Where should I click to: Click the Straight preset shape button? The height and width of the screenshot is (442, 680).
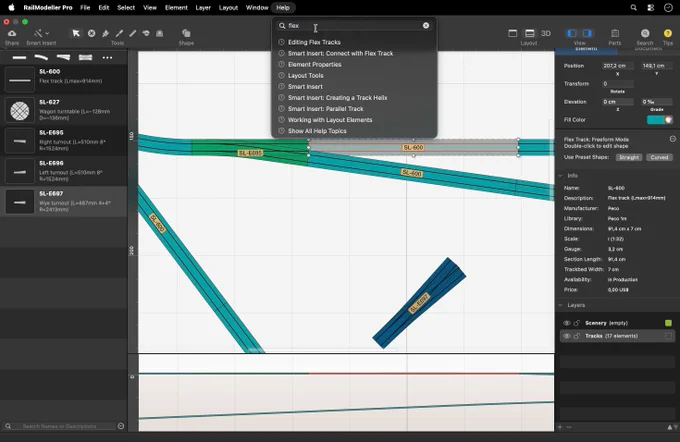click(x=629, y=157)
